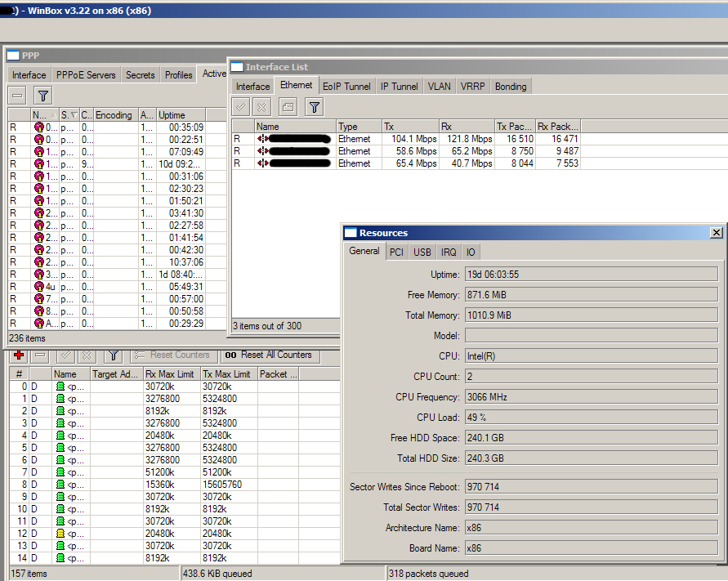
Task: Open the PPPoE Servers tab
Action: coord(86,75)
